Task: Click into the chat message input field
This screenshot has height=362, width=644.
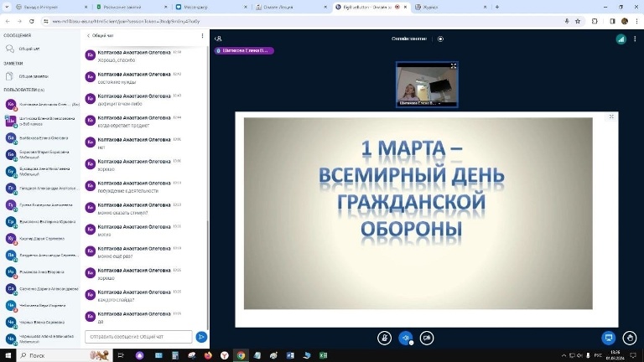Action: point(138,337)
